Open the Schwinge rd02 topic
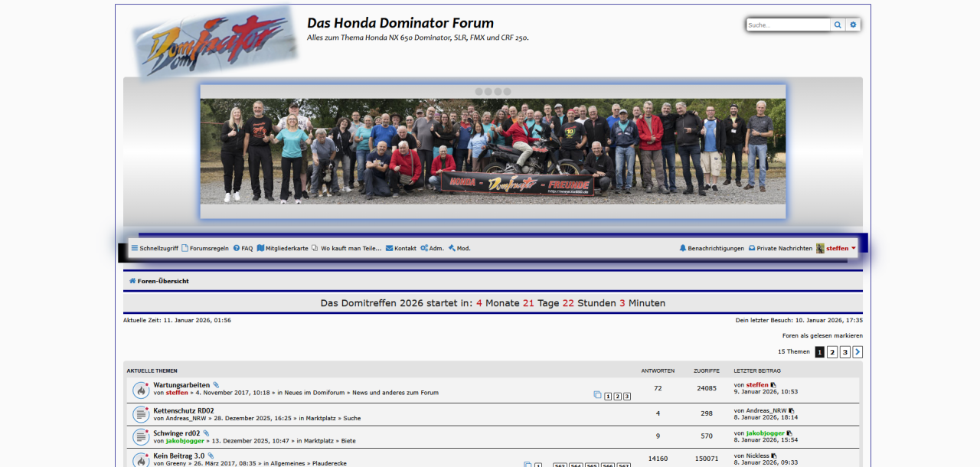This screenshot has height=467, width=980. pos(176,433)
